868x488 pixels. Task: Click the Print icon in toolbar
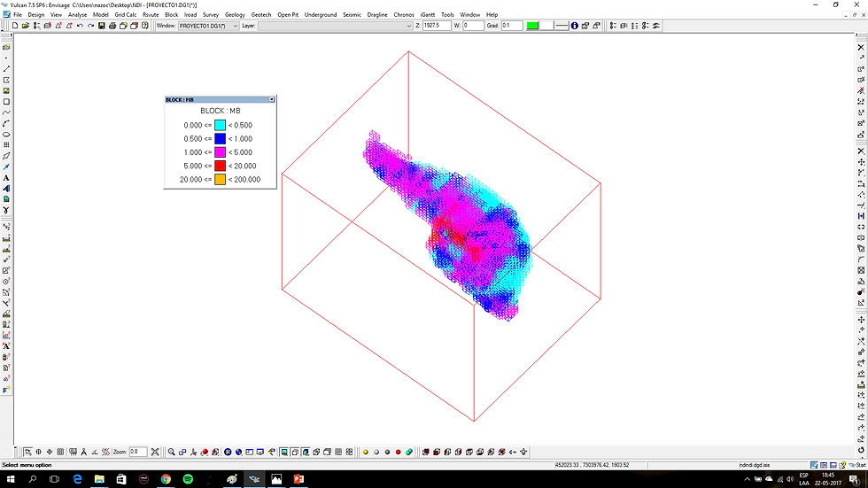coord(112,26)
